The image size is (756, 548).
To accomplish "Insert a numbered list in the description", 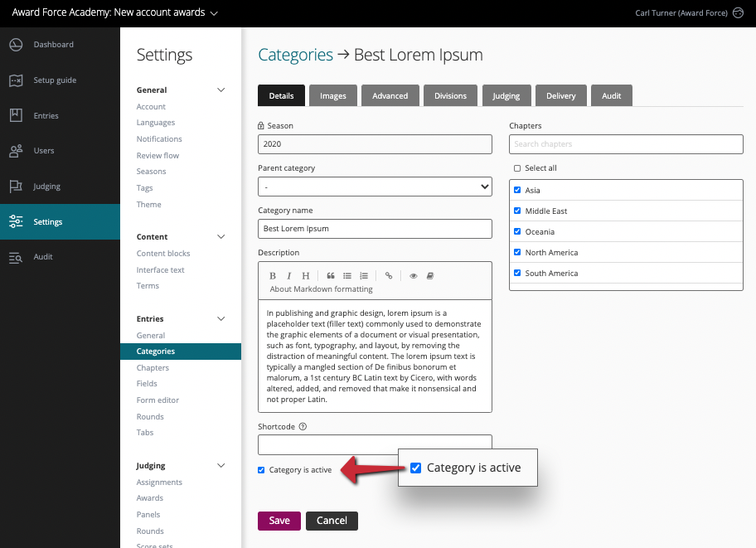I will pos(365,275).
